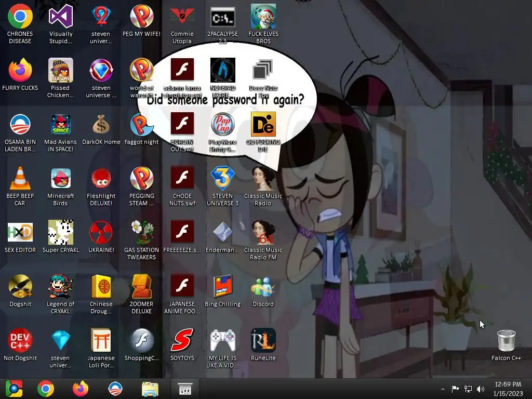The image size is (532, 399).
Task: Open Firefox from the taskbar
Action: coord(81,389)
